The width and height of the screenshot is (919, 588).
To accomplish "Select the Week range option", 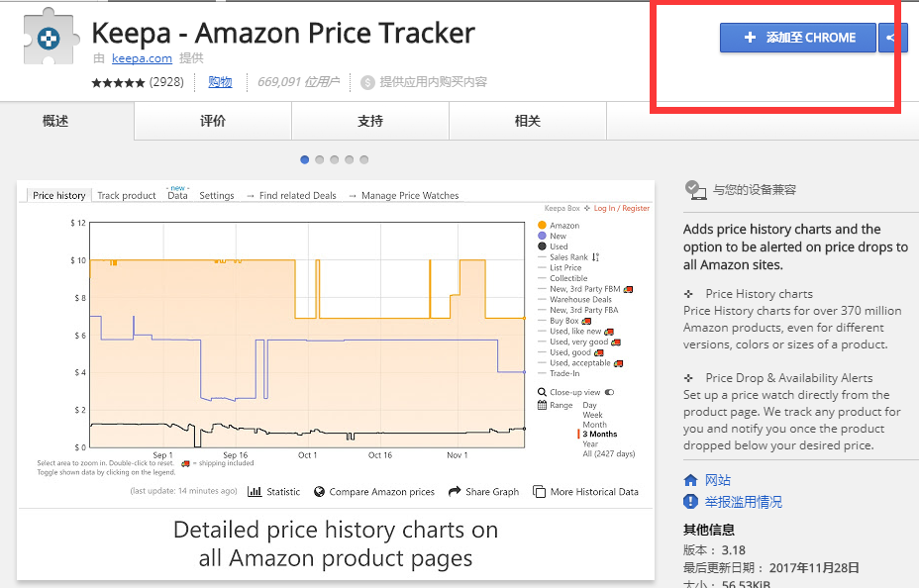I will (x=592, y=415).
